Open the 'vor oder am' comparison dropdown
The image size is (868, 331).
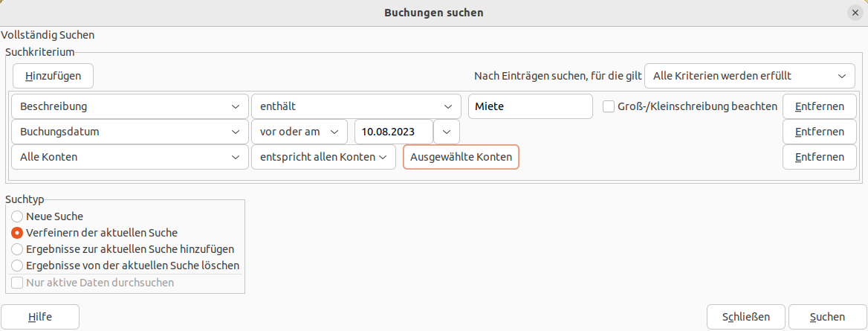click(x=299, y=132)
